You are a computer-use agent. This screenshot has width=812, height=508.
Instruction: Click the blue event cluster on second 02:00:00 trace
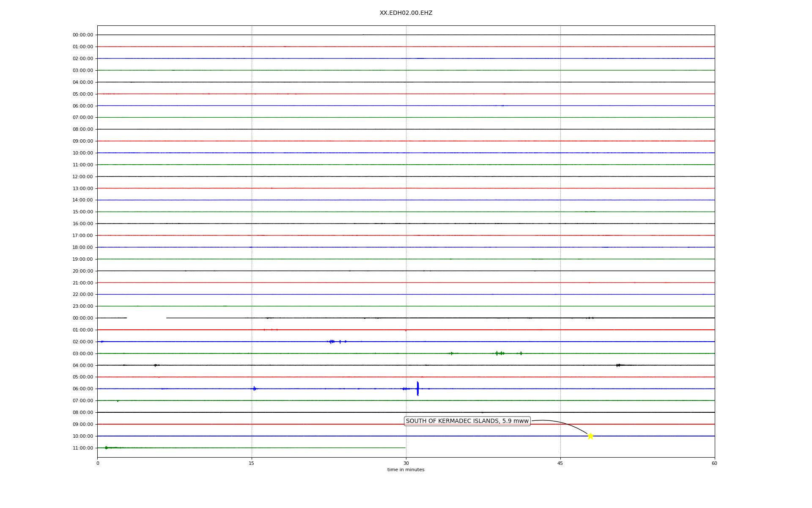pyautogui.click(x=332, y=341)
